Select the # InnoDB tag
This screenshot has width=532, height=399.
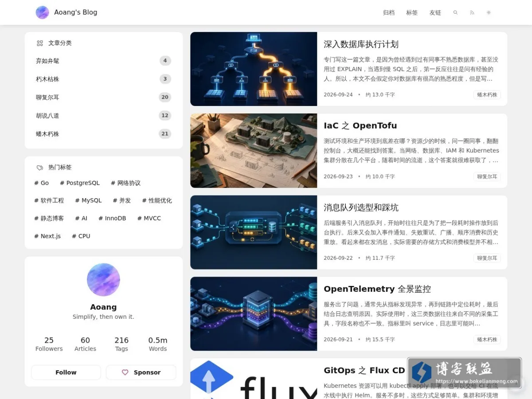pyautogui.click(x=112, y=218)
